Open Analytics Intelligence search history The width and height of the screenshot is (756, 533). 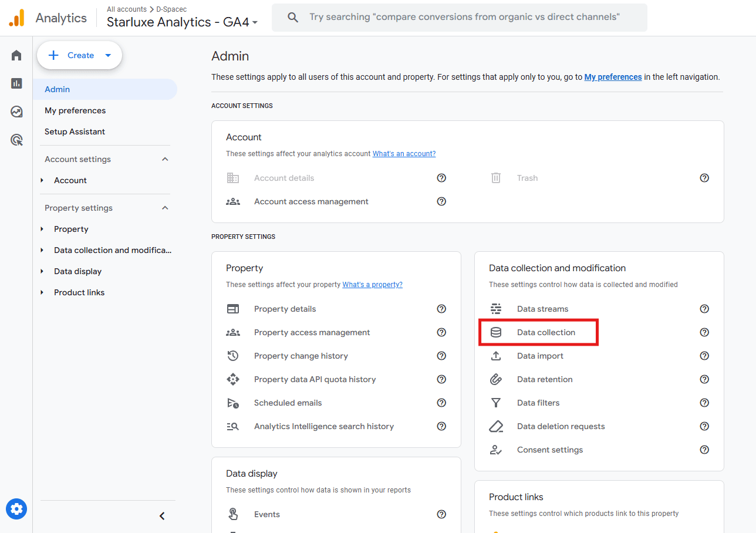[324, 426]
